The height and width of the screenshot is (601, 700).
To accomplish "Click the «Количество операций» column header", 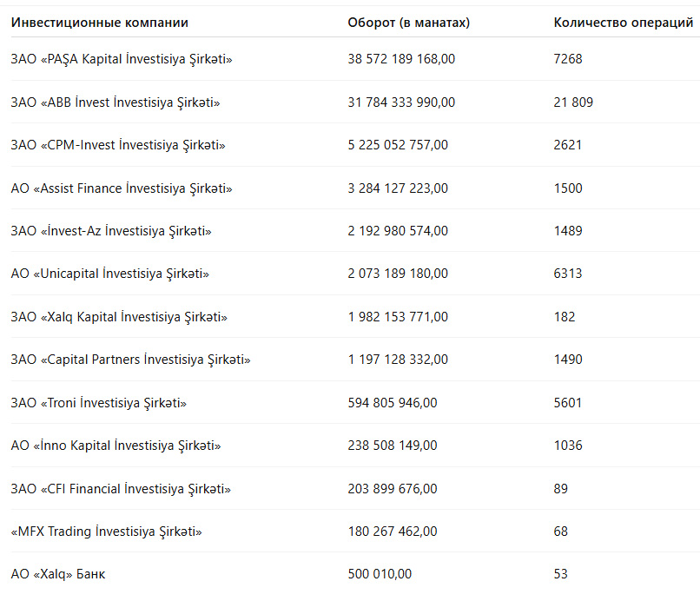I will point(623,23).
